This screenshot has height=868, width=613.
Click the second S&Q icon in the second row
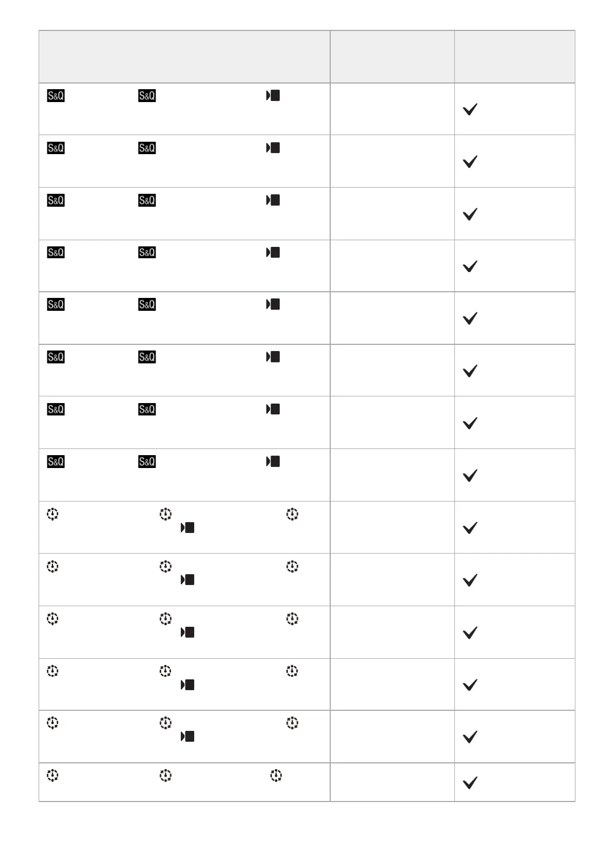(147, 148)
